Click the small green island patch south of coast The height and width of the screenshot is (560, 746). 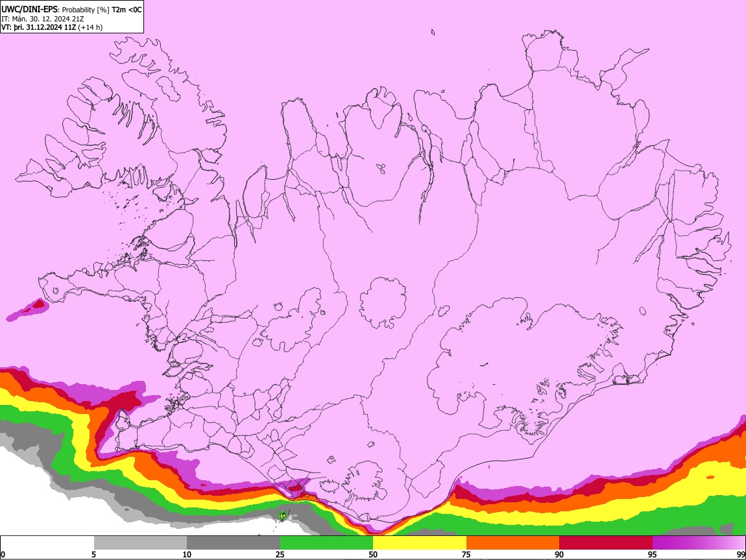283,515
